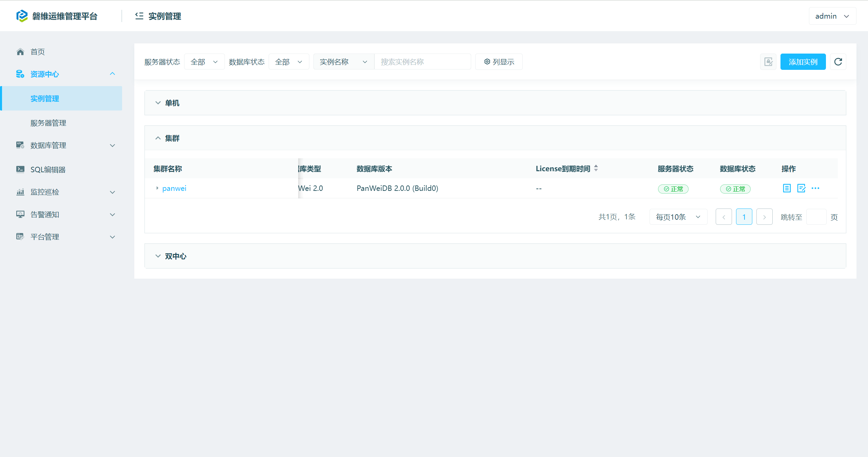Open the panwei cluster link
The image size is (868, 457).
(174, 188)
